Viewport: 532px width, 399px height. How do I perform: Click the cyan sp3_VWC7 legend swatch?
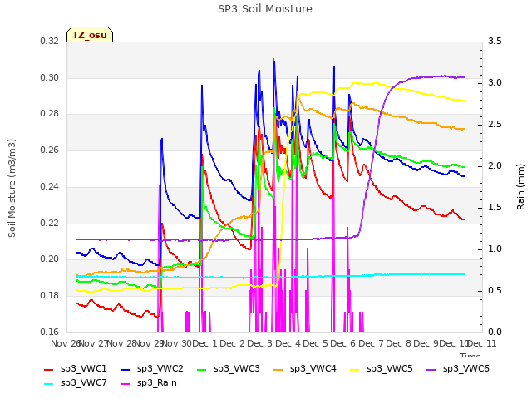pyautogui.click(x=49, y=384)
